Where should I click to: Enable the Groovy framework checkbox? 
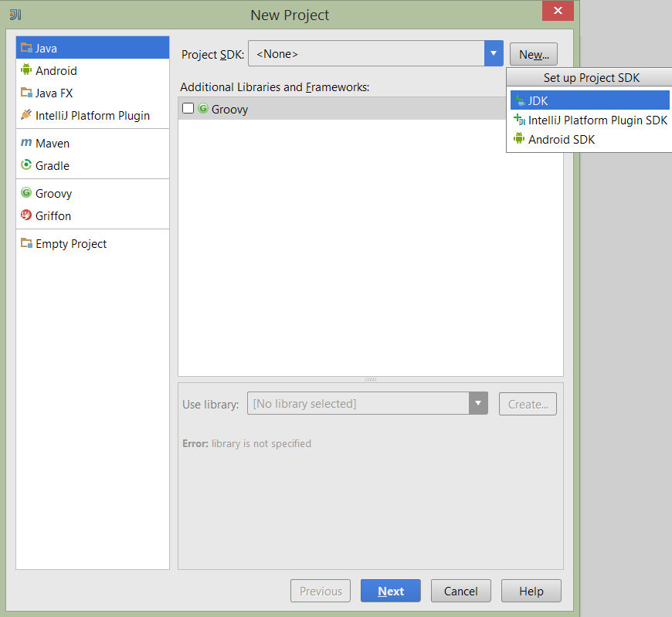pyautogui.click(x=188, y=109)
